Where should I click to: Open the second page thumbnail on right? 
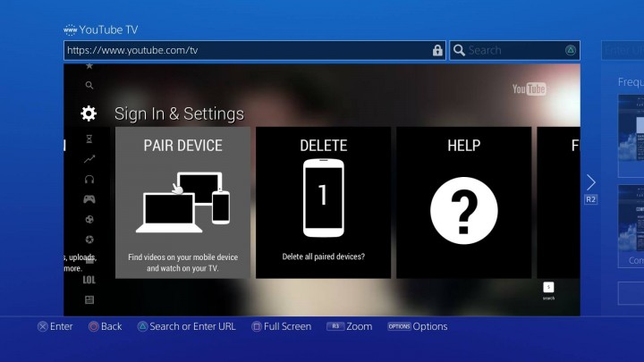[631, 219]
